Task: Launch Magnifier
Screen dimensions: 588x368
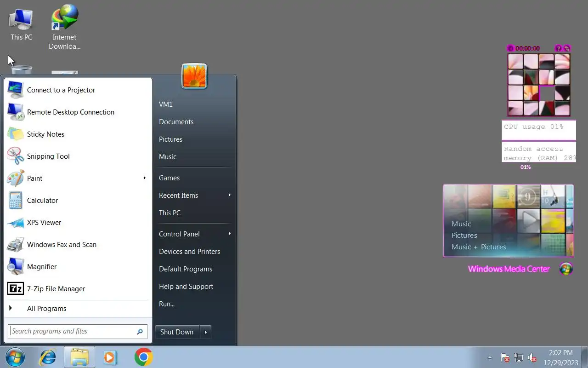Action: point(78,267)
